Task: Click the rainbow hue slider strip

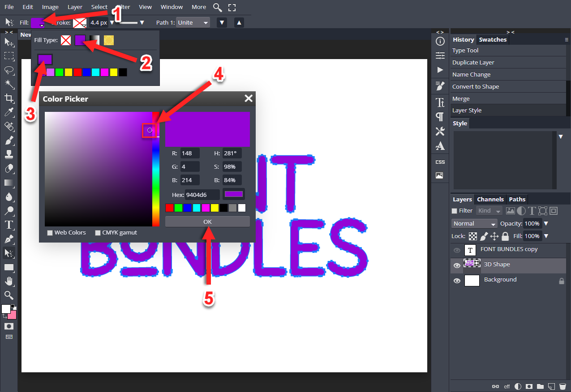Action: [155, 169]
